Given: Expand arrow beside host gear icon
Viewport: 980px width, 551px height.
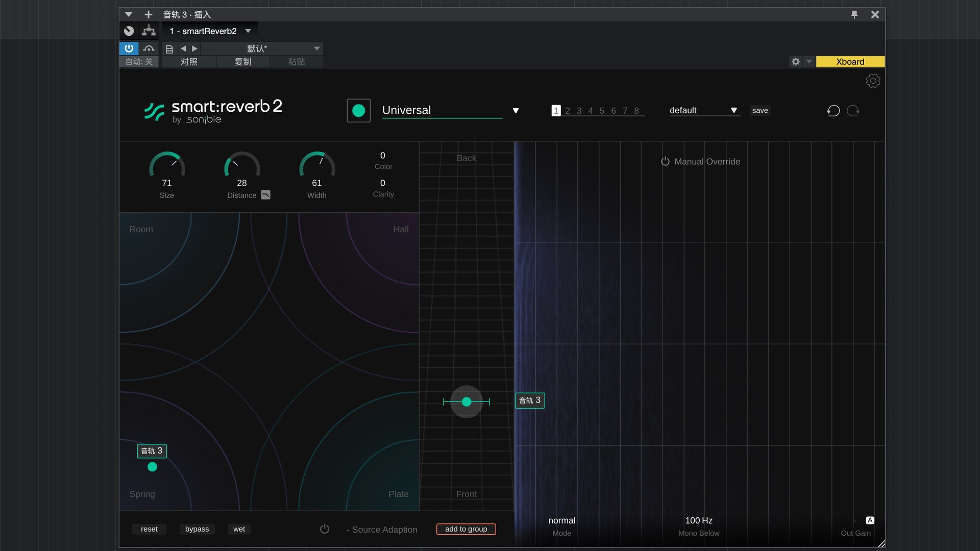Looking at the screenshot, I should (x=809, y=62).
